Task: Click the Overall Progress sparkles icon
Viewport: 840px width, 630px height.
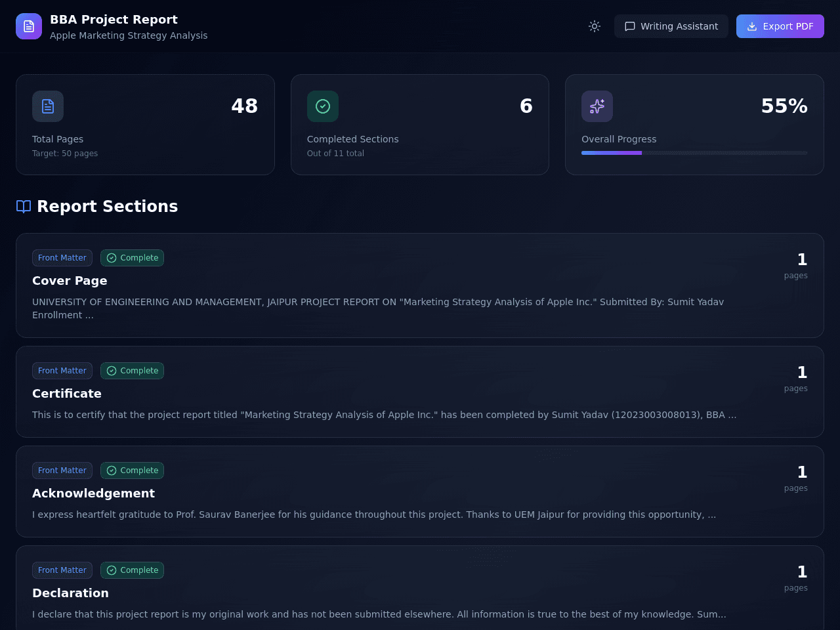Action: [x=597, y=106]
